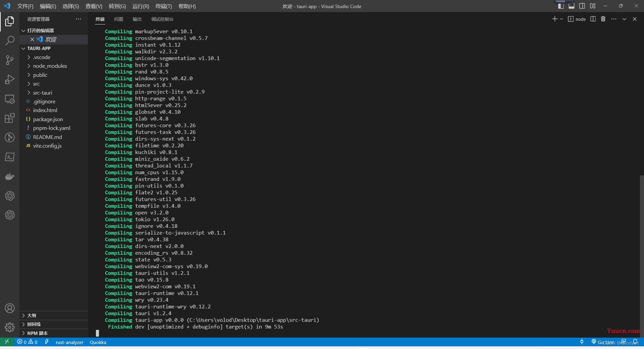Open the 帮助(H) menu
This screenshot has height=349, width=644.
tap(187, 6)
